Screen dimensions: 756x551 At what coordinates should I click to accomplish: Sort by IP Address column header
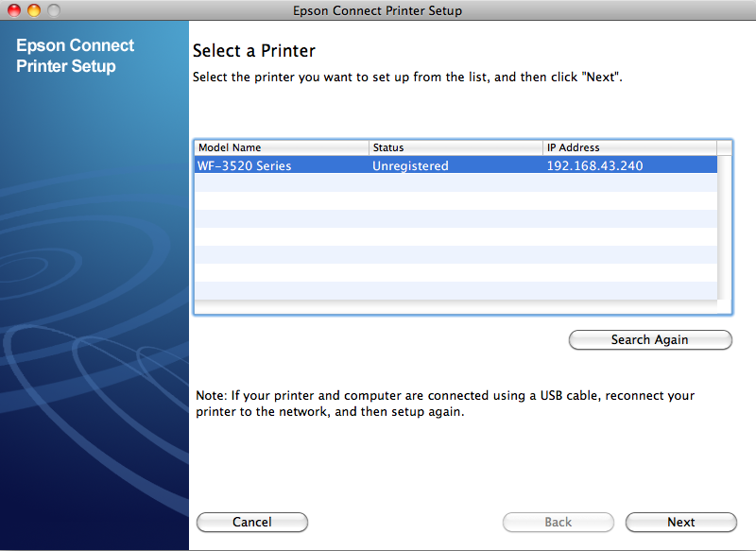[x=628, y=147]
